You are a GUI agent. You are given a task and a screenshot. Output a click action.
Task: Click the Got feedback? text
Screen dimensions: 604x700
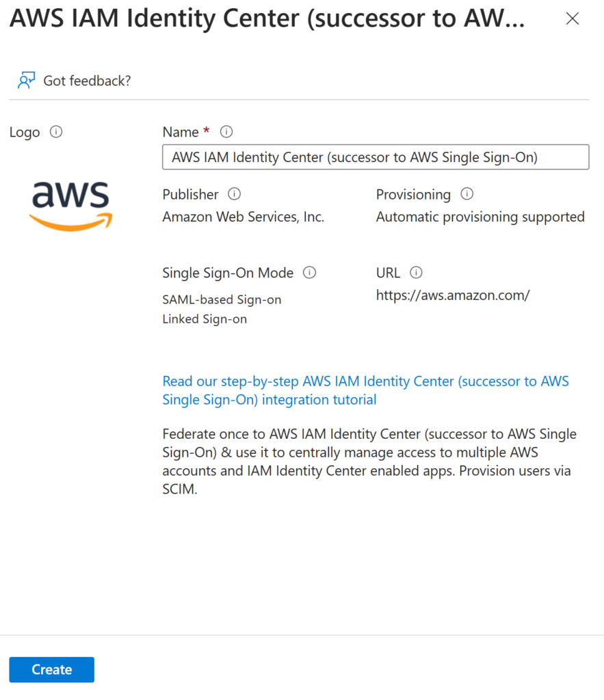click(x=87, y=81)
